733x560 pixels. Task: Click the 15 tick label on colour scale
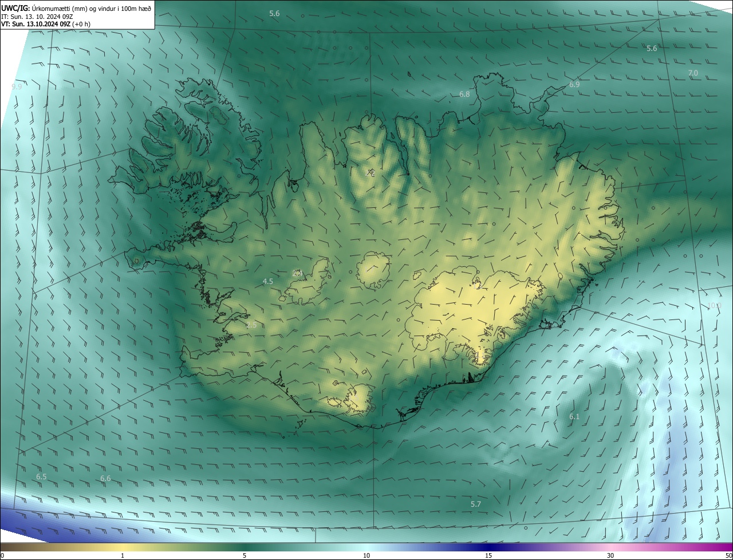488,556
